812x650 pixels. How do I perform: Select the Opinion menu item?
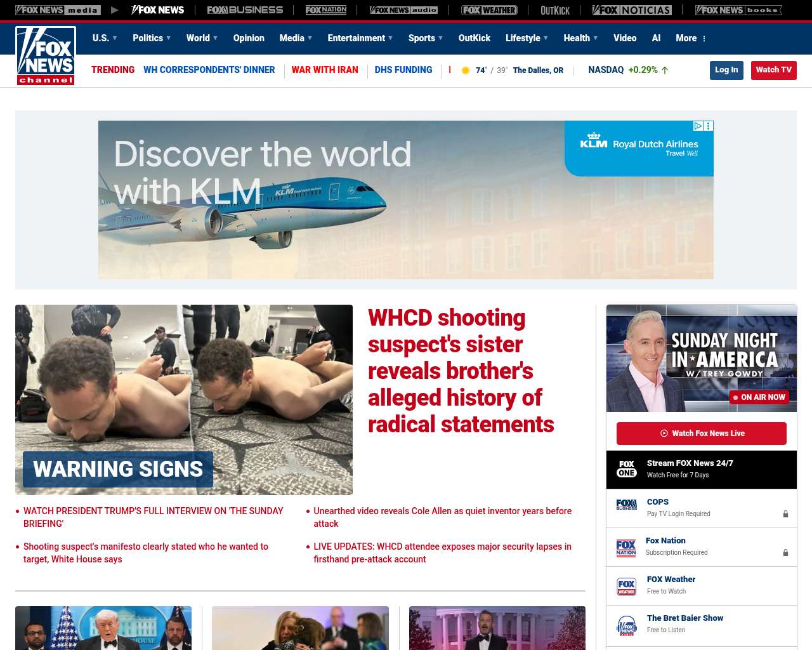tap(249, 38)
